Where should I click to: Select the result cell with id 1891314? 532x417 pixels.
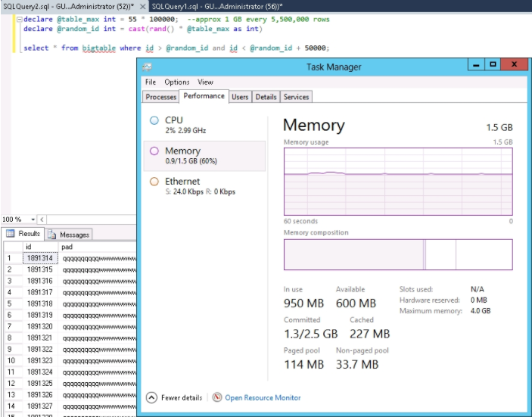39,258
